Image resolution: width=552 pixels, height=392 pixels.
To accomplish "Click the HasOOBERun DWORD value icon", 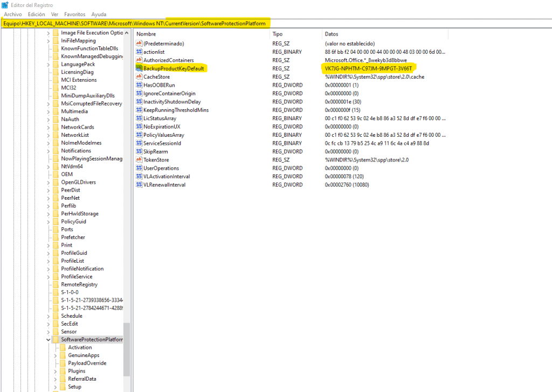I will pos(139,85).
